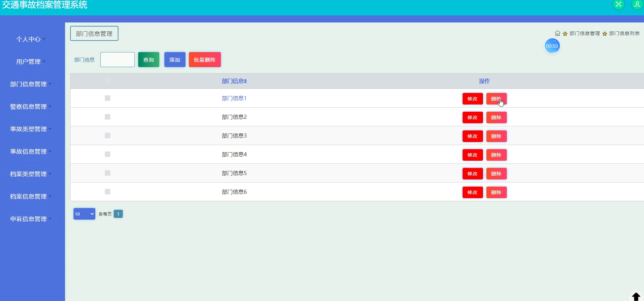The image size is (644, 301).
Task: Click the 部门信息5 cell text
Action: (234, 173)
